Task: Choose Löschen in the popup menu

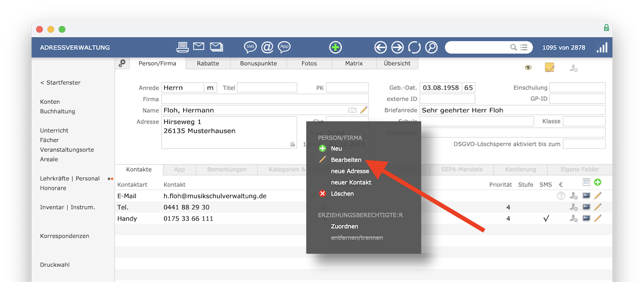Action: point(342,193)
